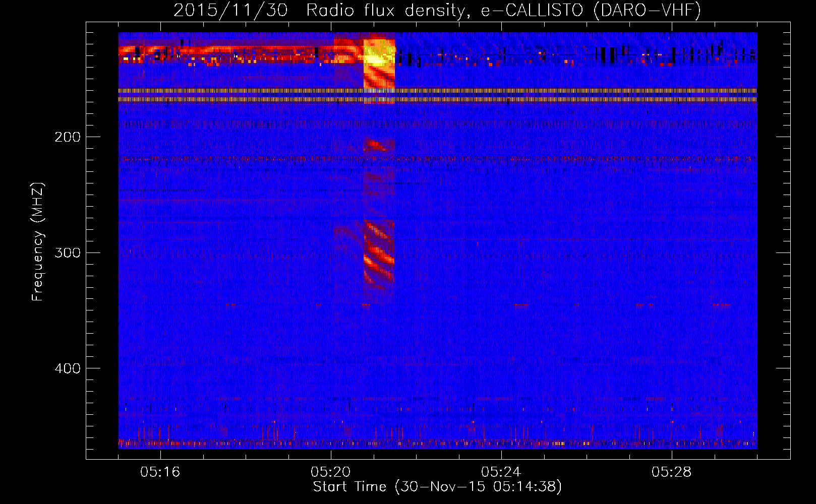
Task: Click the '05:20' time tick label
Action: [331, 472]
